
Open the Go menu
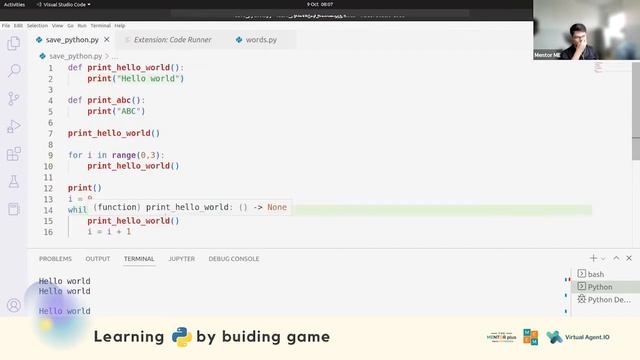pos(70,25)
